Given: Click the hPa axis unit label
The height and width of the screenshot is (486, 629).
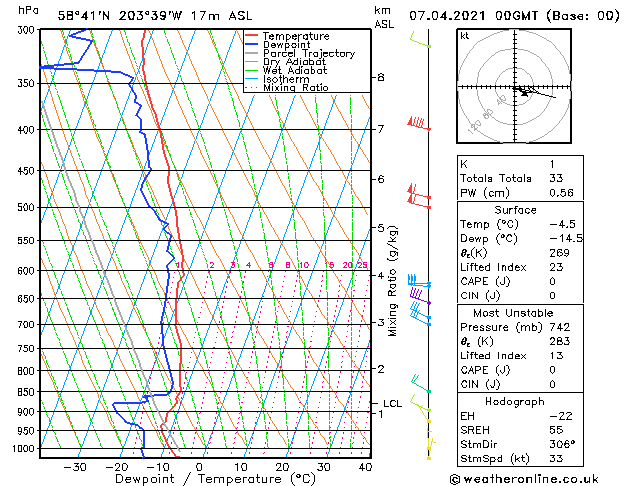Looking at the screenshot, I should pos(28,10).
